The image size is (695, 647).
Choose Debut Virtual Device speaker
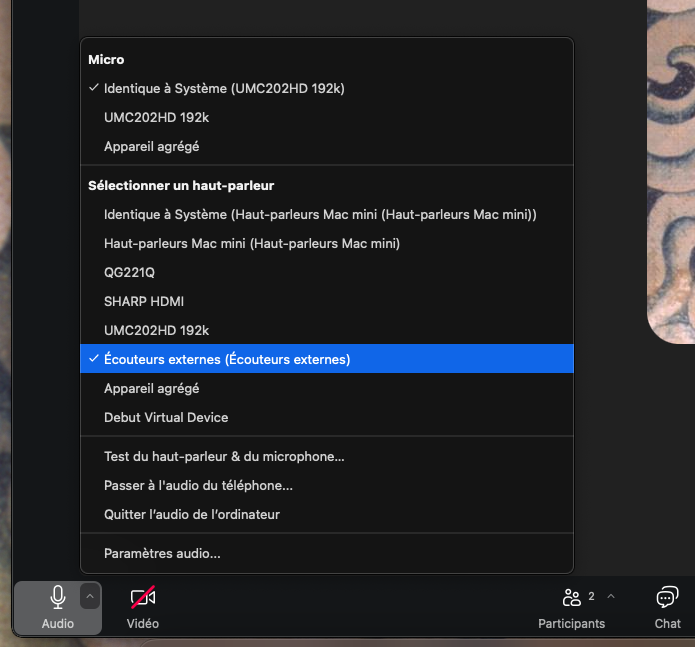tap(166, 417)
